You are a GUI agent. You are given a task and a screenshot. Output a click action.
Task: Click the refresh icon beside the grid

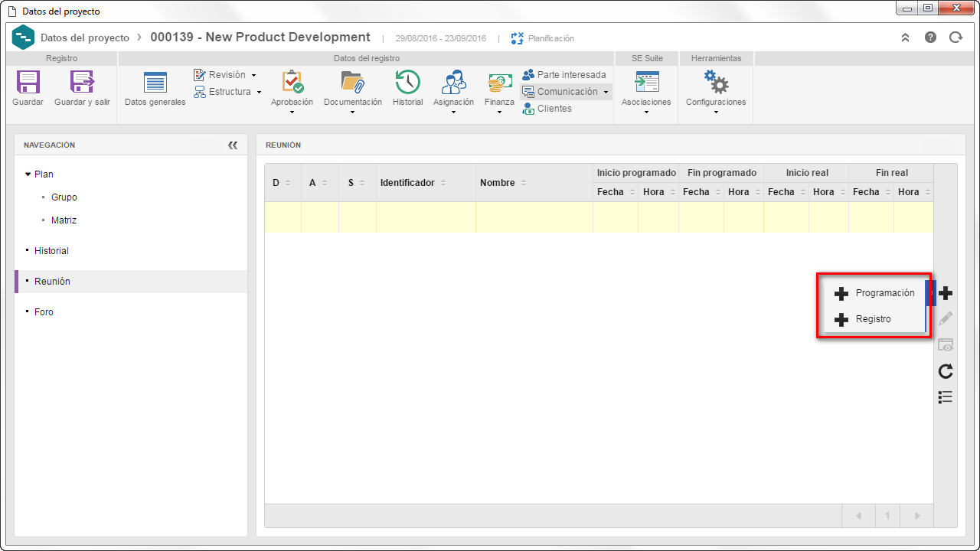pyautogui.click(x=946, y=371)
